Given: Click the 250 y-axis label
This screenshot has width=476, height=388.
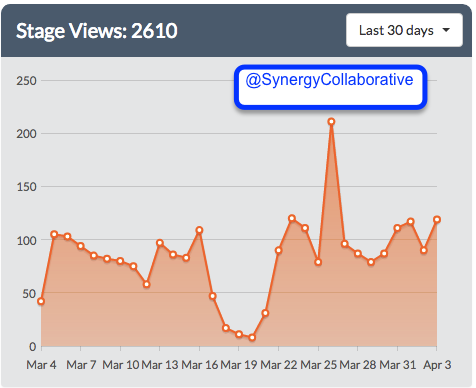Looking at the screenshot, I should 26,81.
